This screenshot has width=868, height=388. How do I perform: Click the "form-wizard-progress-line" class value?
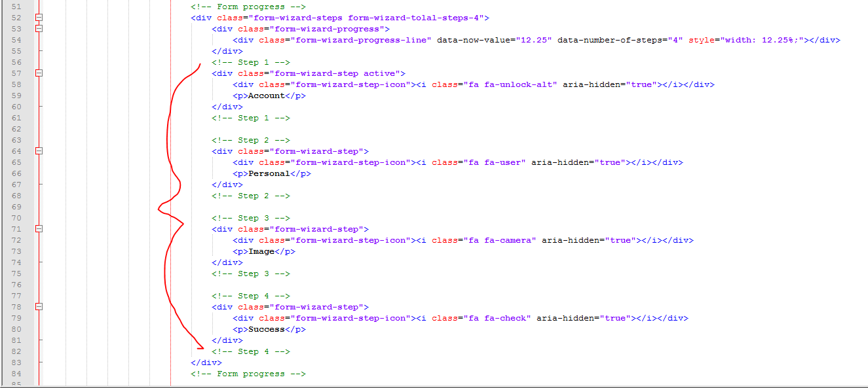tap(360, 40)
